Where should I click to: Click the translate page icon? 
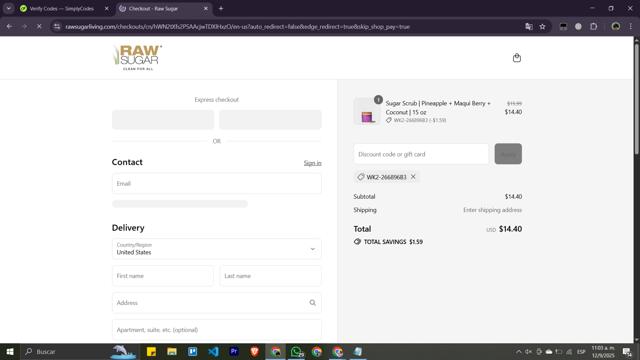point(529,27)
